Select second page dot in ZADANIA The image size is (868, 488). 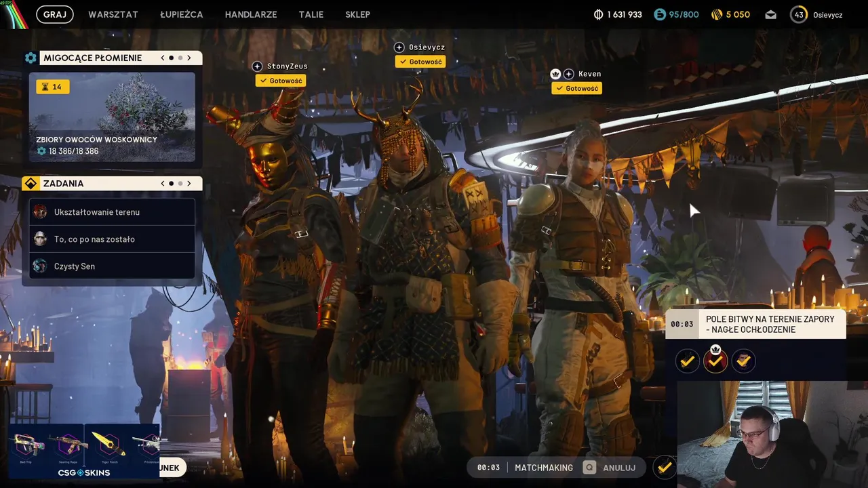(x=180, y=183)
